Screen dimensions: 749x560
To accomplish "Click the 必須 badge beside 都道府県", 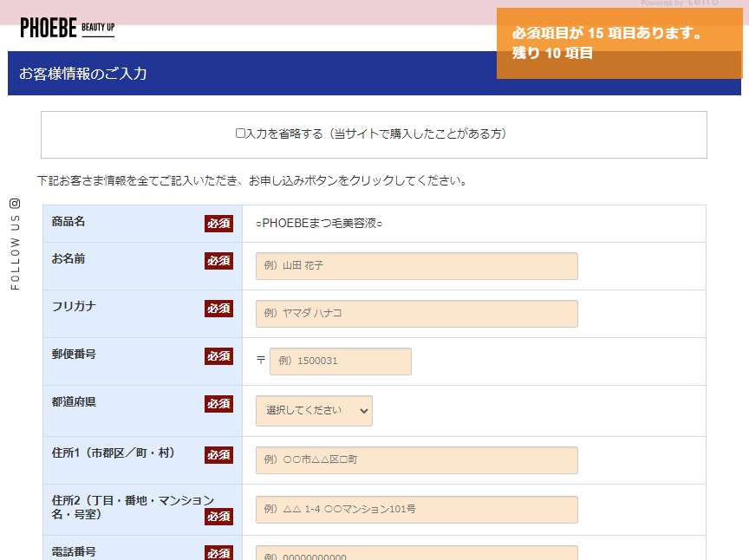I will pyautogui.click(x=218, y=404).
